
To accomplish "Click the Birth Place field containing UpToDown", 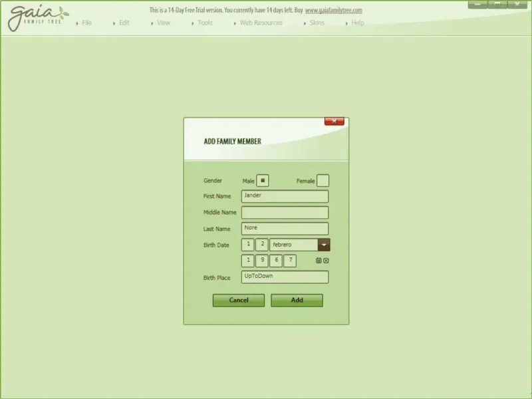I will tap(285, 277).
